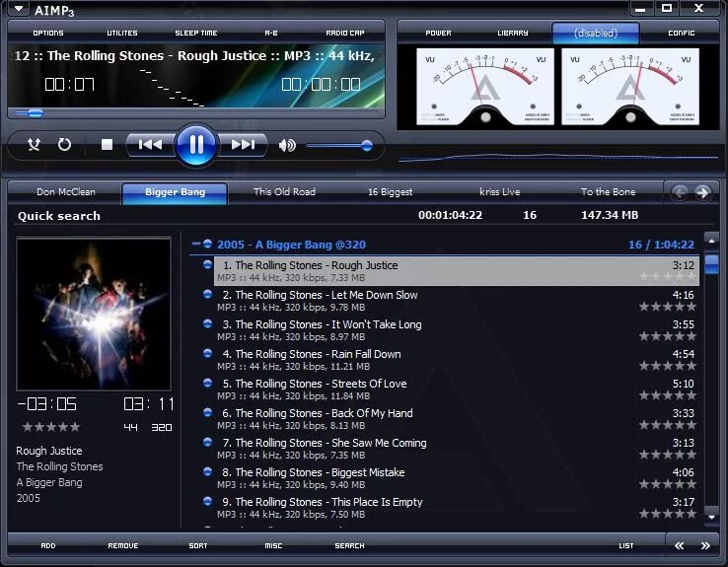The width and height of the screenshot is (728, 567).
Task: Click the playlist scrollbar thumb
Action: click(x=711, y=262)
